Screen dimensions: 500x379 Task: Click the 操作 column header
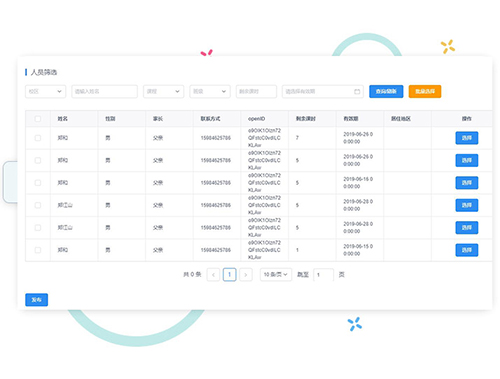point(467,119)
